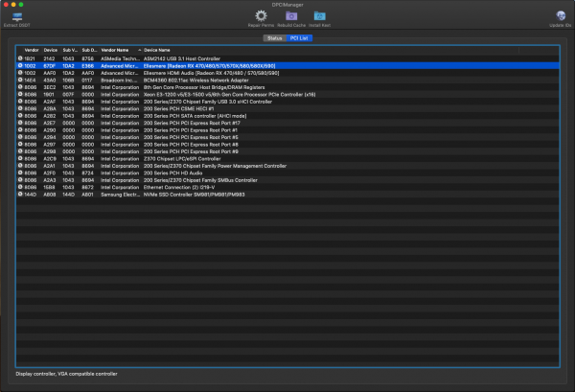Click the info icon beside ASMedia USB 3.1 row
The height and width of the screenshot is (392, 575).
(19, 58)
